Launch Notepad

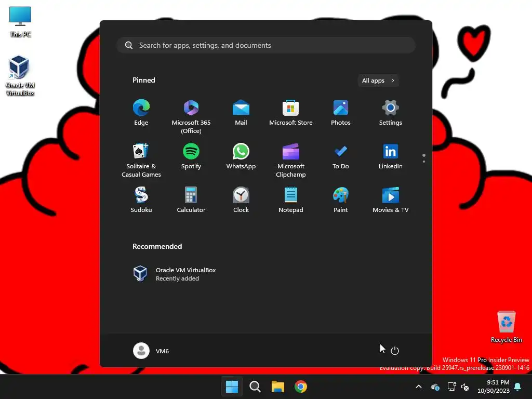(291, 200)
